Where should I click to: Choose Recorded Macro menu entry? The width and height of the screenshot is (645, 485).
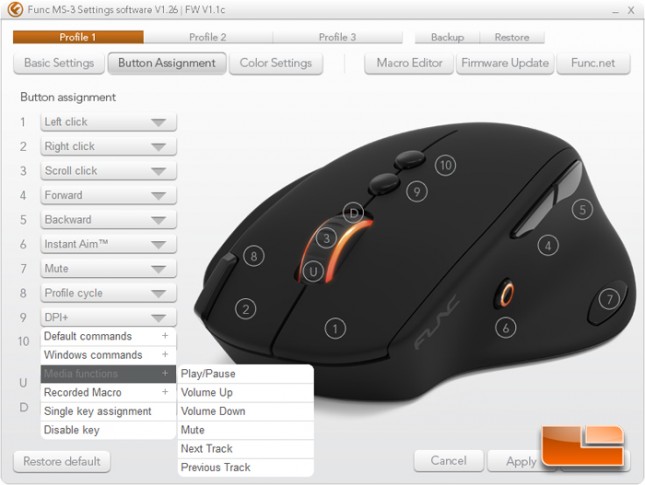108,392
